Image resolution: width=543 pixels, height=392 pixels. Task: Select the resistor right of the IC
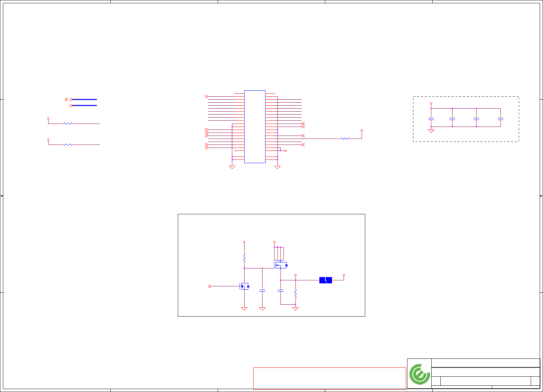coord(345,139)
